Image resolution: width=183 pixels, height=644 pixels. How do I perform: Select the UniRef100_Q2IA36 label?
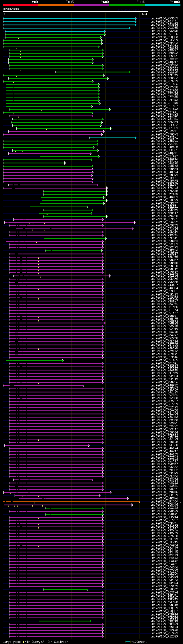[x=164, y=84]
